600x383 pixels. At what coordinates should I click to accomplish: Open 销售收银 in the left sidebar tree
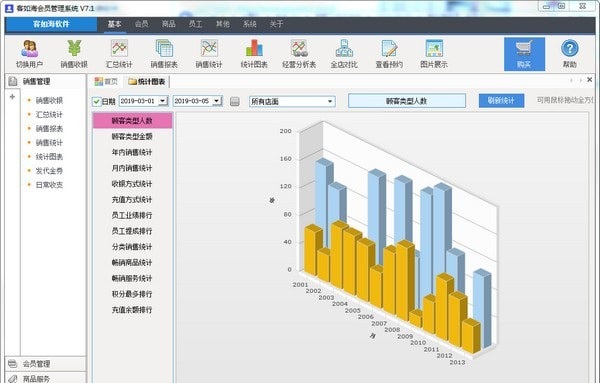click(49, 100)
